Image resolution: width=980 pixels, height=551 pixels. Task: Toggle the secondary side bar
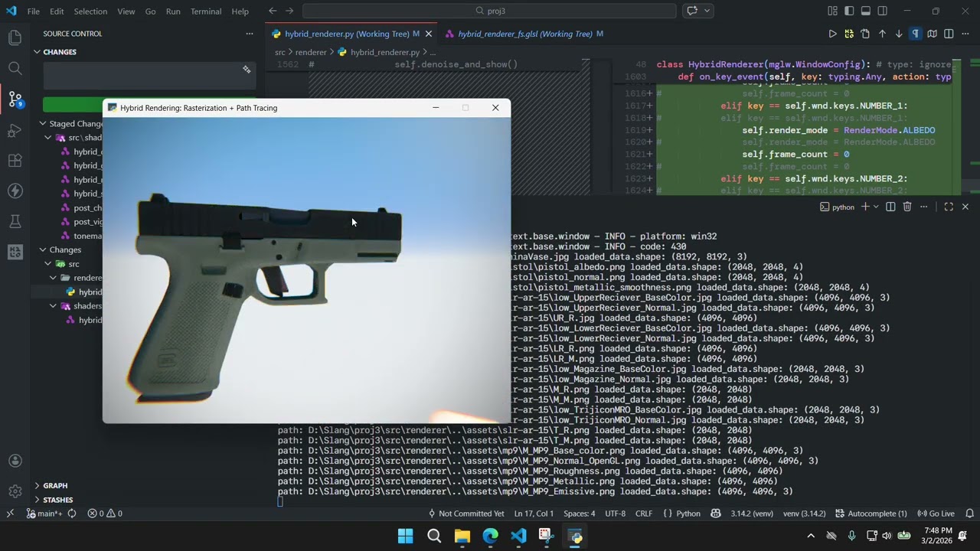[x=883, y=11]
